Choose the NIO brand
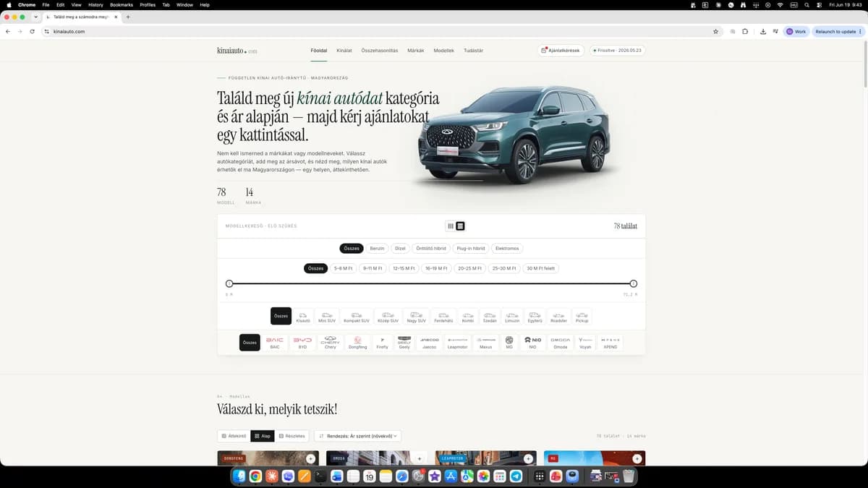Screen dimensions: 868x488 (532, 343)
